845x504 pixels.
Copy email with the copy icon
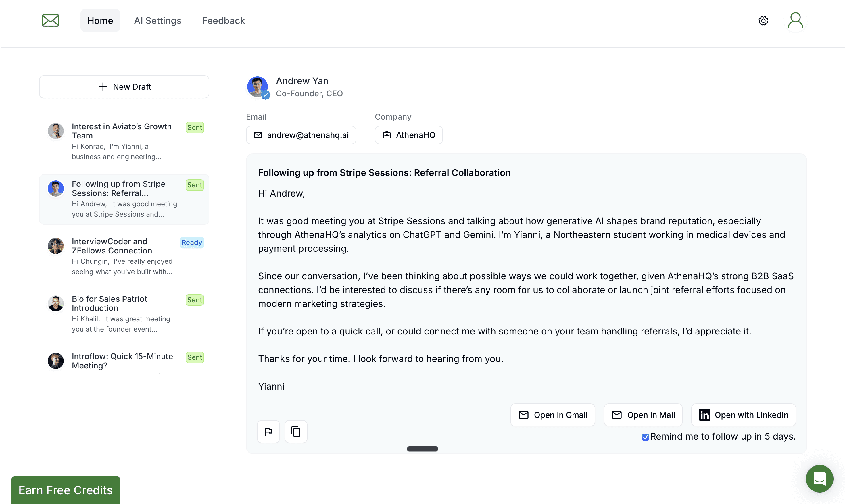[296, 431]
